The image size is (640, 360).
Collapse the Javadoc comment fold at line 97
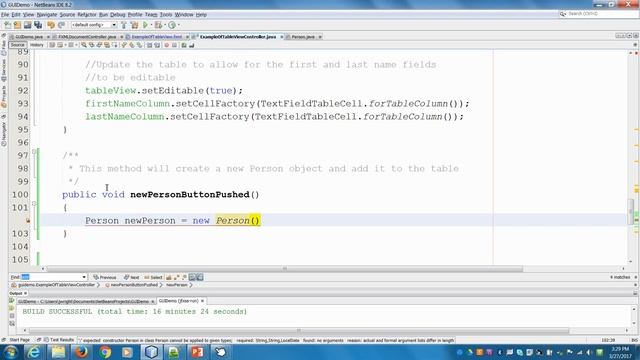point(34,151)
